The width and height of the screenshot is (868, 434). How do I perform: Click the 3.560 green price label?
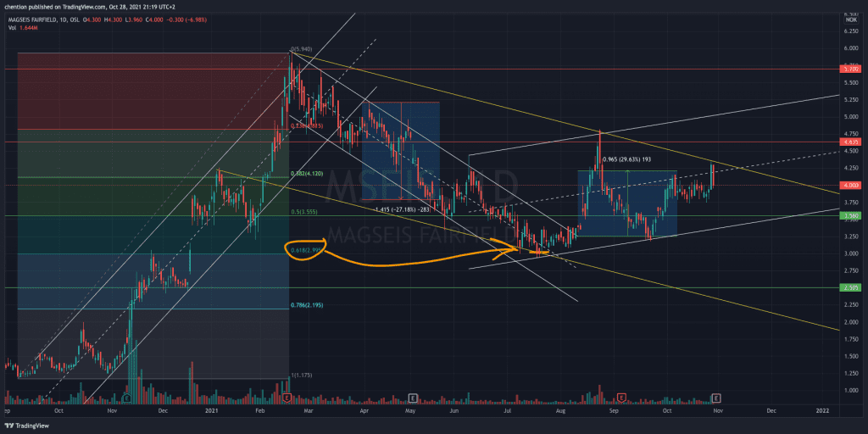[x=849, y=216]
